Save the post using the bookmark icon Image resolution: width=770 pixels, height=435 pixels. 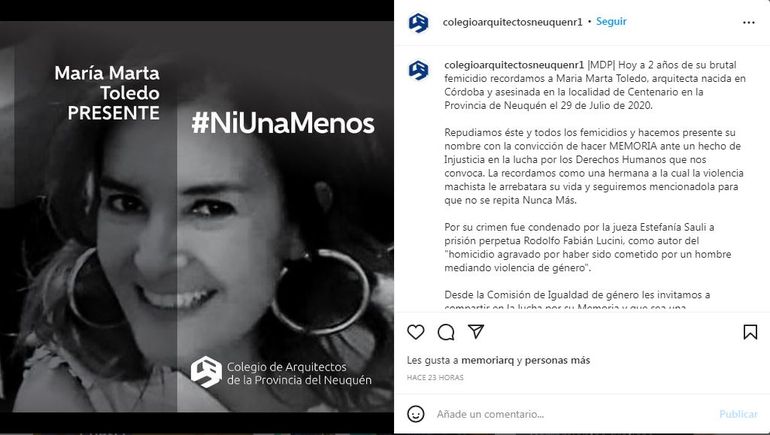(x=750, y=332)
